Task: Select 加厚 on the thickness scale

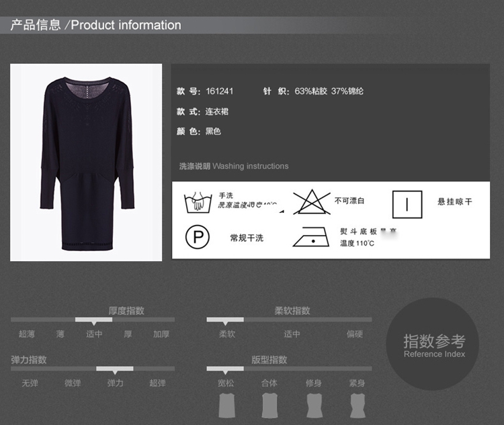Action: click(161, 334)
